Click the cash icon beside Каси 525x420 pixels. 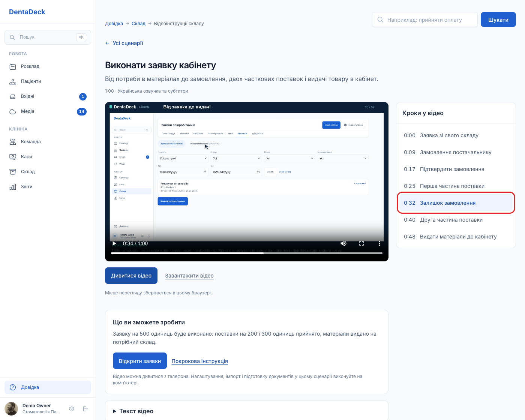coord(13,157)
